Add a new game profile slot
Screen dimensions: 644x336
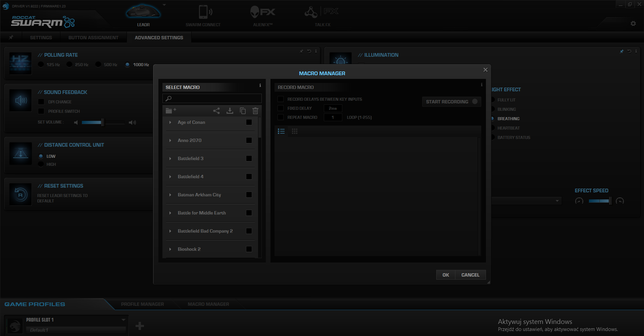click(x=140, y=326)
